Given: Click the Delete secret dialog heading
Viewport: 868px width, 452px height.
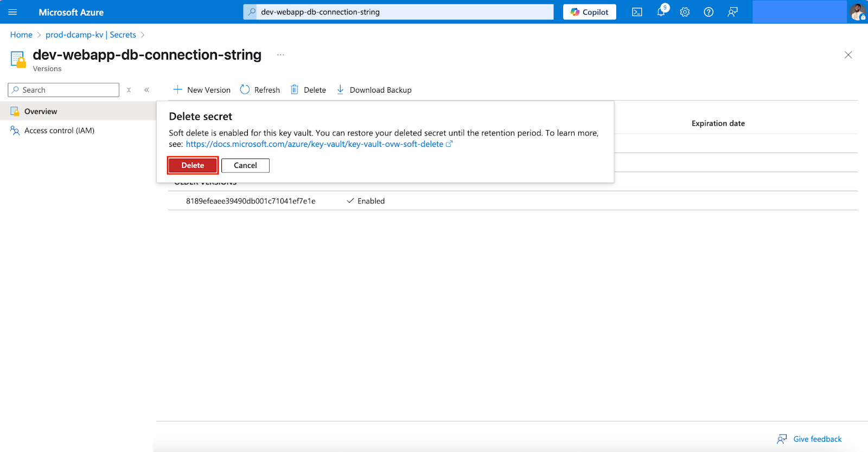Looking at the screenshot, I should 200,117.
